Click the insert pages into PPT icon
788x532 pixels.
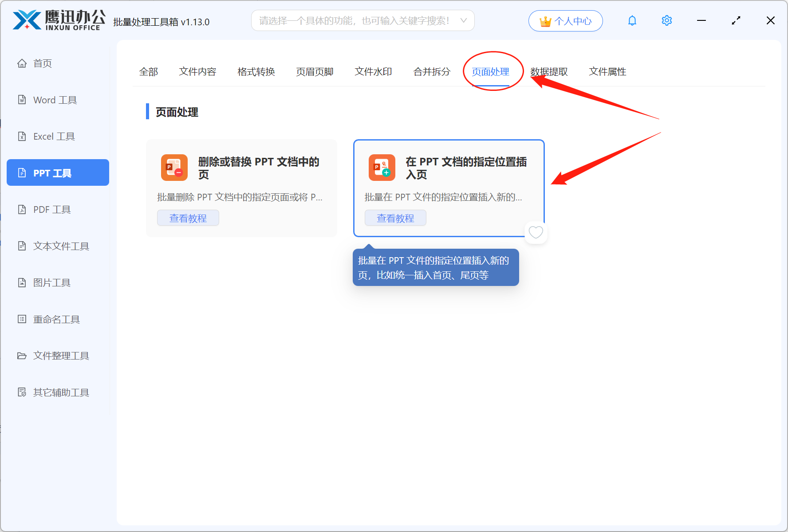coord(382,168)
